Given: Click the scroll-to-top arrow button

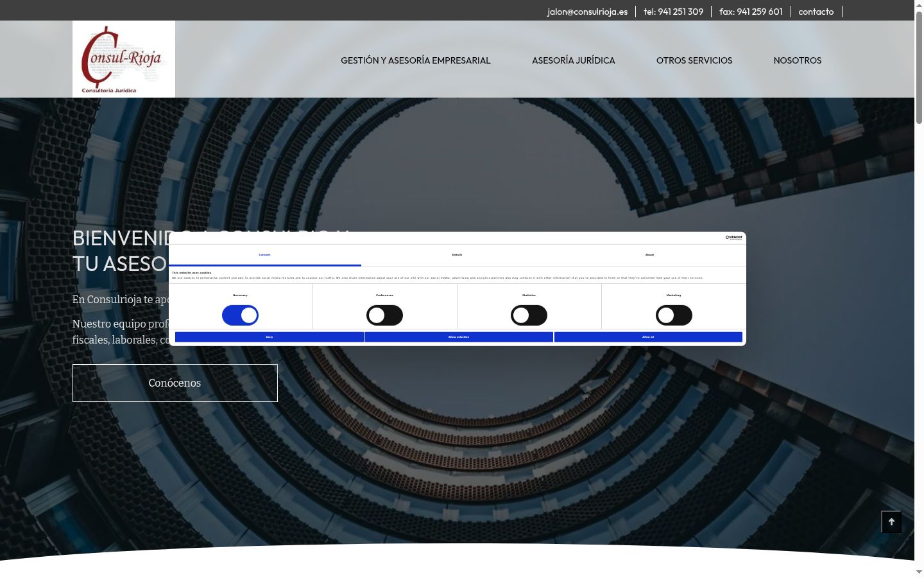Looking at the screenshot, I should point(891,522).
